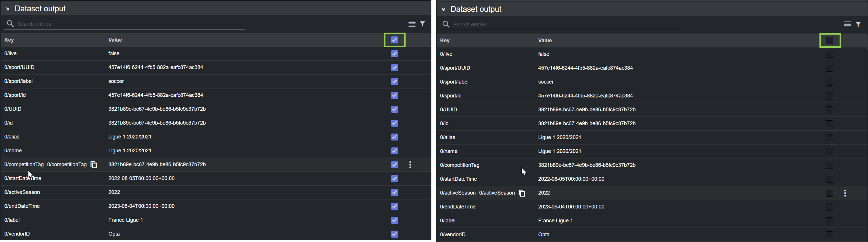
Task: Collapse the right Dataset output section chevron
Action: coord(443,10)
